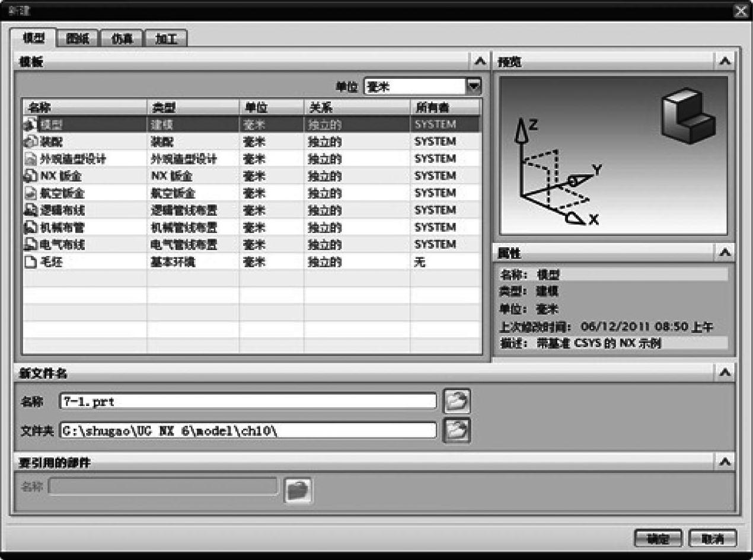Sort templates by 关系 column header
Screen dimensions: 753x560
[357, 107]
